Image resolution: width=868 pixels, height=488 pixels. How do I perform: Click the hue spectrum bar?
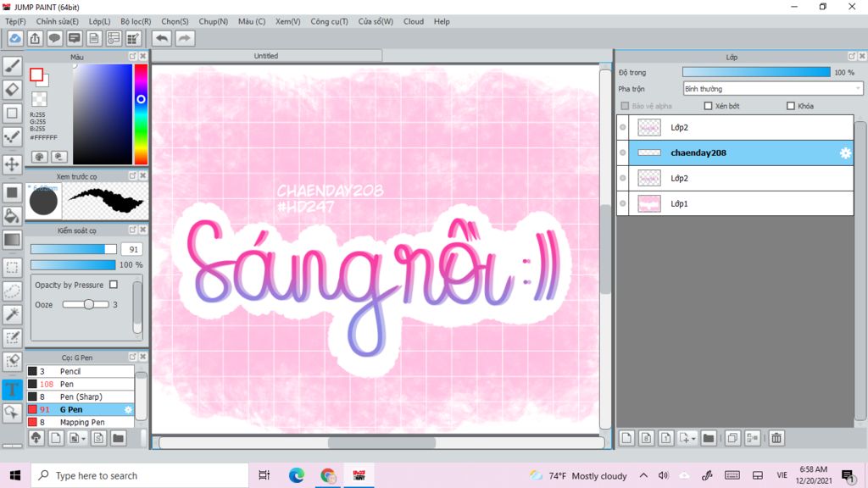(x=142, y=114)
